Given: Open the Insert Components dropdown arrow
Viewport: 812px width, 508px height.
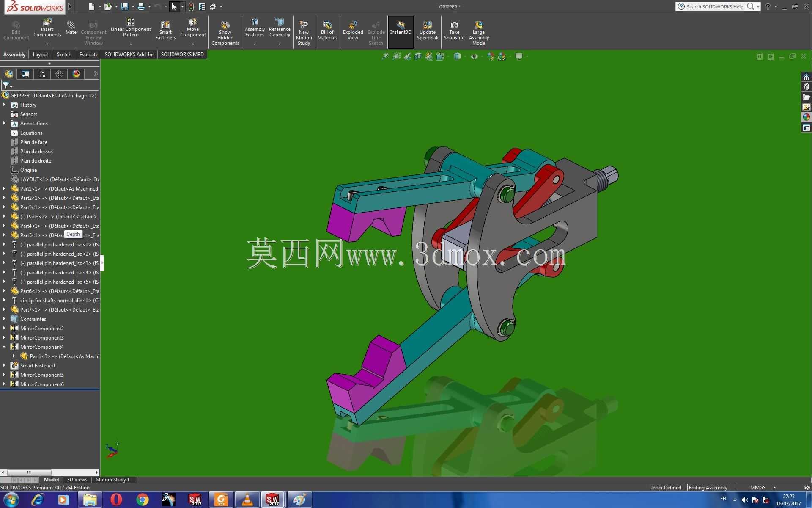Looking at the screenshot, I should click(47, 44).
